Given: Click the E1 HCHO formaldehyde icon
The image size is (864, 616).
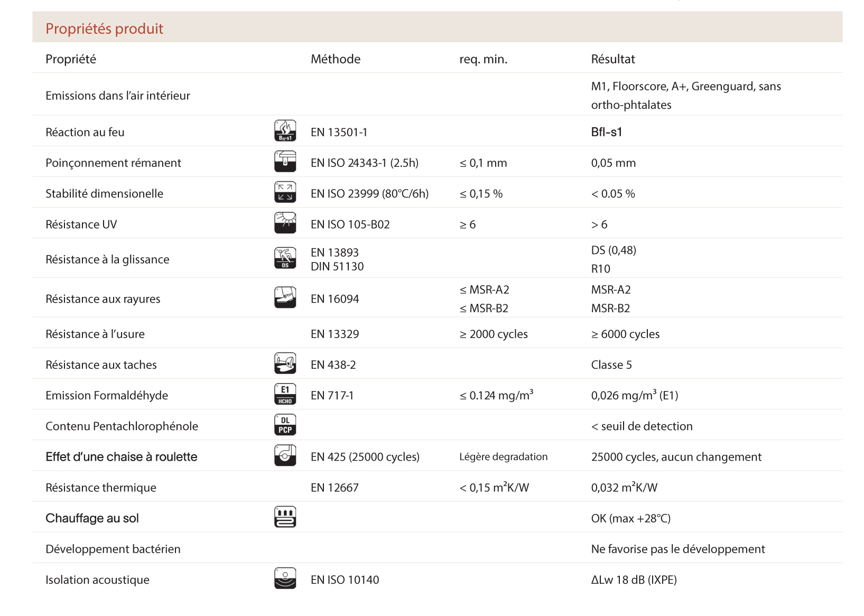Looking at the screenshot, I should point(285,395).
